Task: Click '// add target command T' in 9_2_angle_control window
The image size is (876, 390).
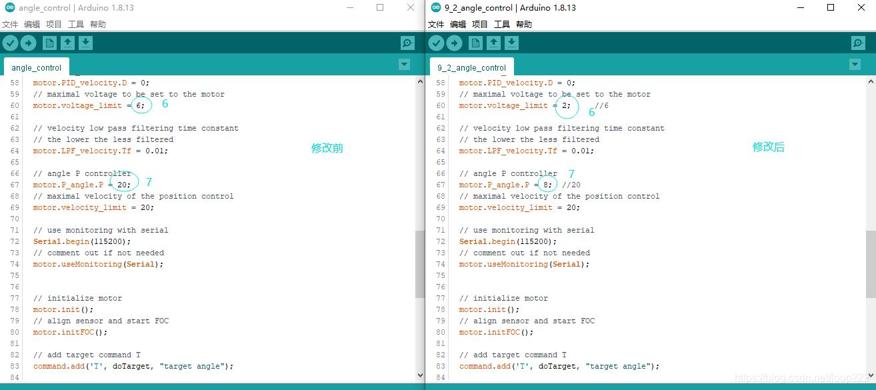Action: coord(513,355)
